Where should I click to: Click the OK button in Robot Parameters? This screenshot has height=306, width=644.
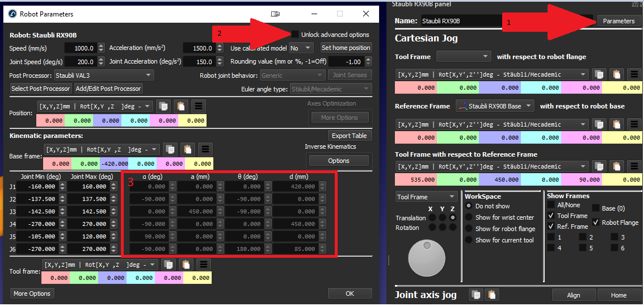coord(350,294)
